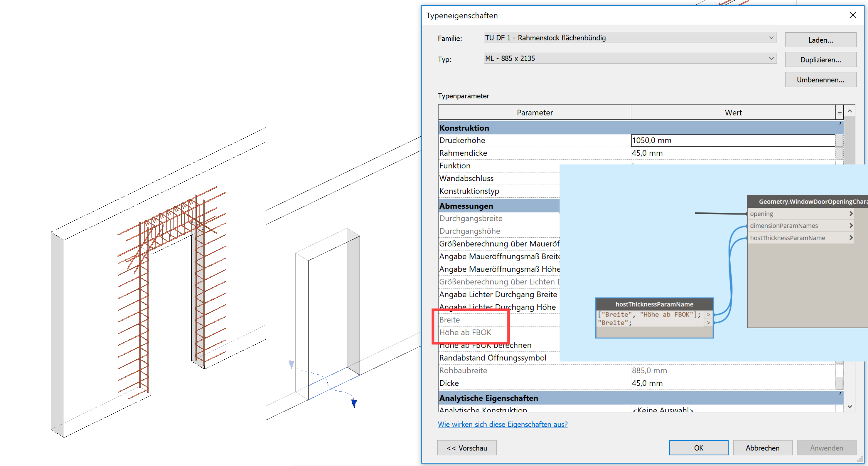Open the Typ dropdown list
Image resolution: width=868 pixels, height=466 pixels.
coord(771,58)
